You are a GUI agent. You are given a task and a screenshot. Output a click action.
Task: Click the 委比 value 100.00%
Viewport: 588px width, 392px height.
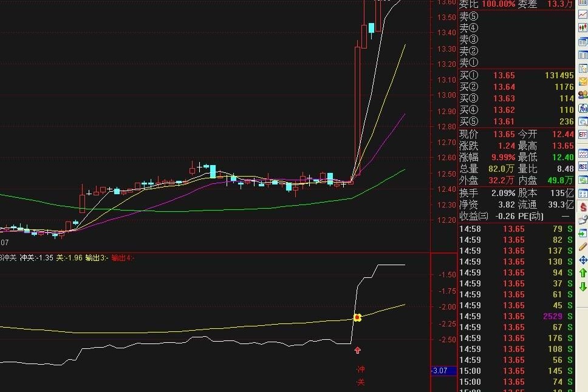tap(498, 4)
